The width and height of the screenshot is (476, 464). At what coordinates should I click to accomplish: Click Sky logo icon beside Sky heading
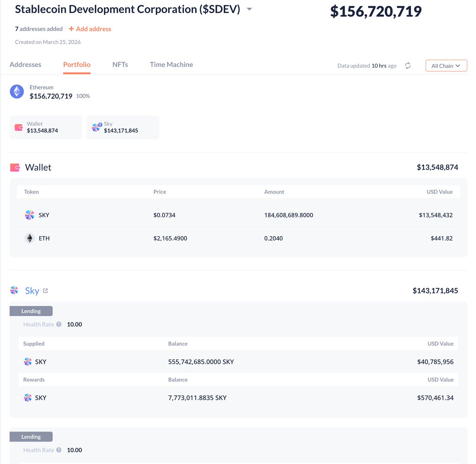pyautogui.click(x=14, y=290)
